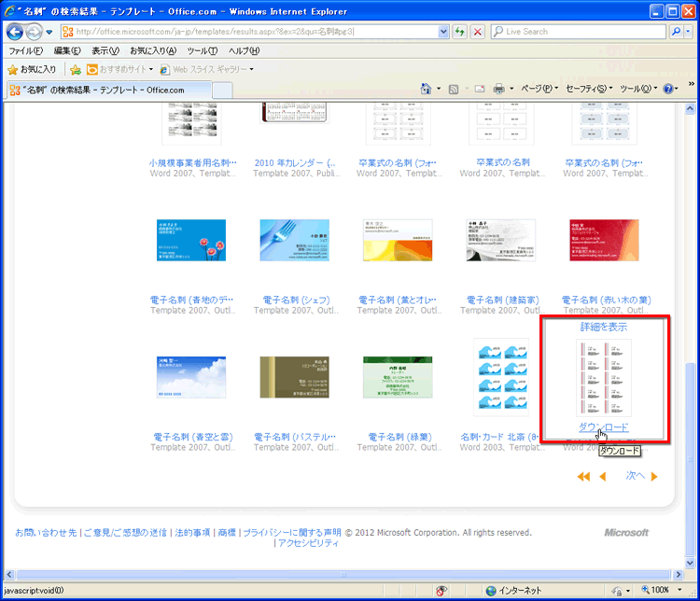This screenshot has width=700, height=601.
Task: Open the セーフティ(S) dropdown menu
Action: click(x=589, y=89)
